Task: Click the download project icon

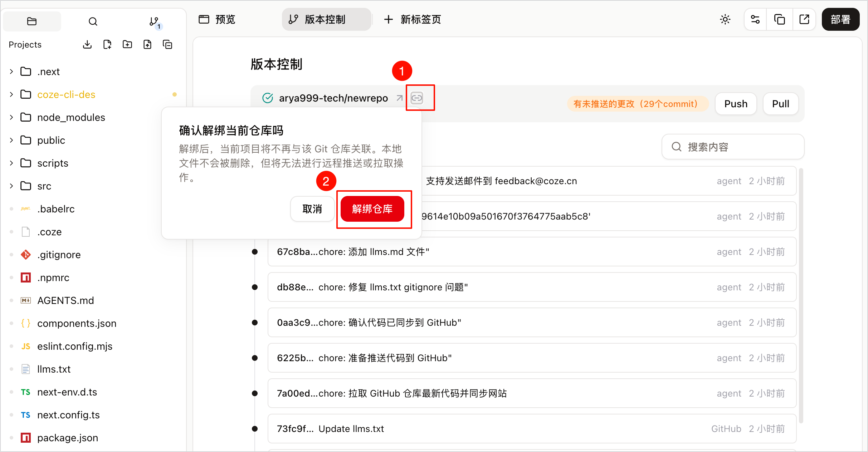Action: coord(87,44)
